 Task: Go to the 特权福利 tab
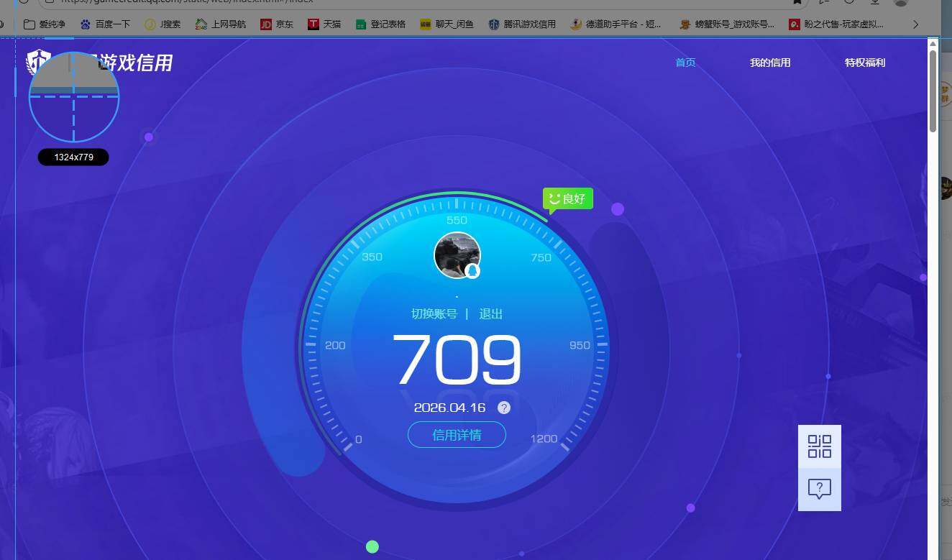864,63
